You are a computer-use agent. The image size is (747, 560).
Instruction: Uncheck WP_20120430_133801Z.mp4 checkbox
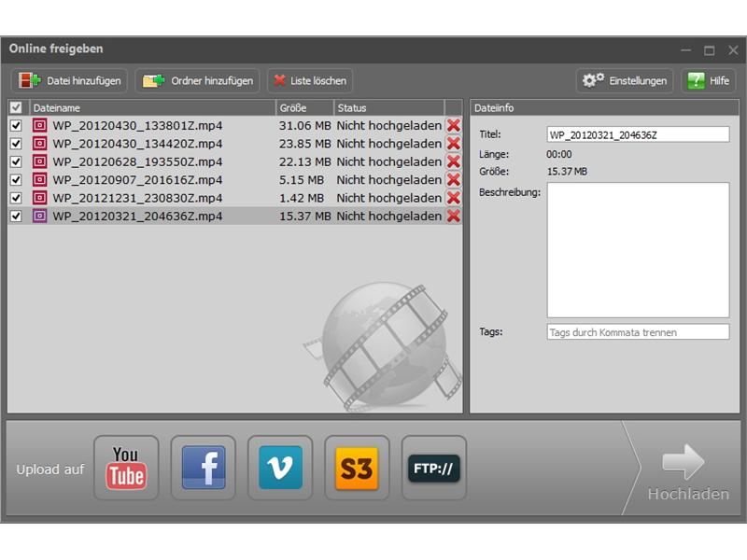[16, 126]
